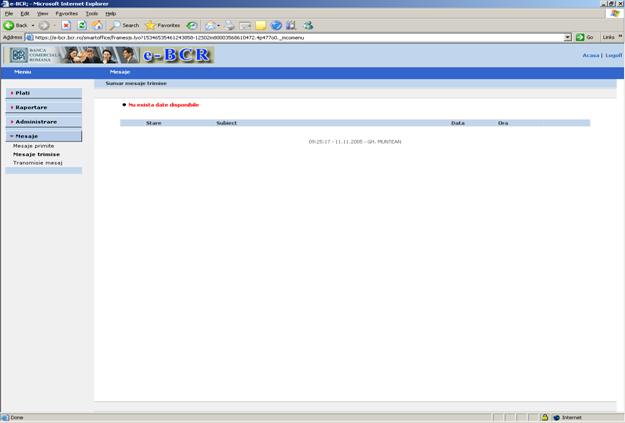Image resolution: width=625 pixels, height=423 pixels.
Task: Open the Favorites star button
Action: point(163,25)
